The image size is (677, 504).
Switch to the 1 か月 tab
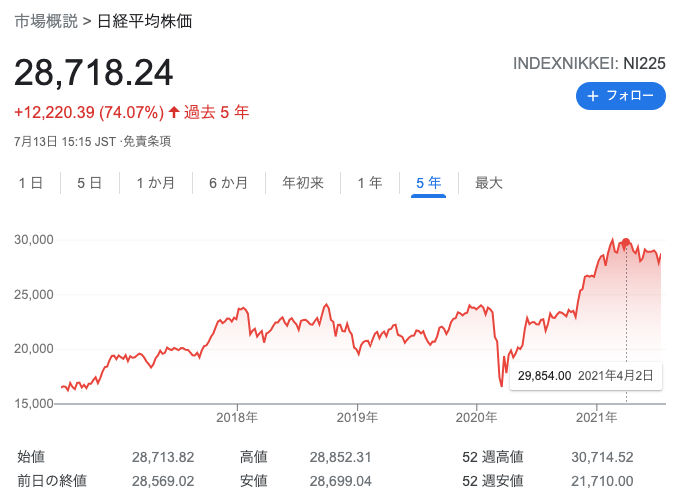tap(155, 183)
